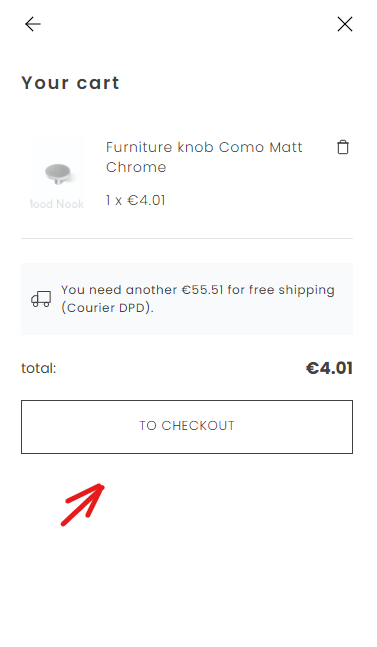This screenshot has height=647, width=377.
Task: Click the '(Courier DPD).' text
Action: (107, 308)
